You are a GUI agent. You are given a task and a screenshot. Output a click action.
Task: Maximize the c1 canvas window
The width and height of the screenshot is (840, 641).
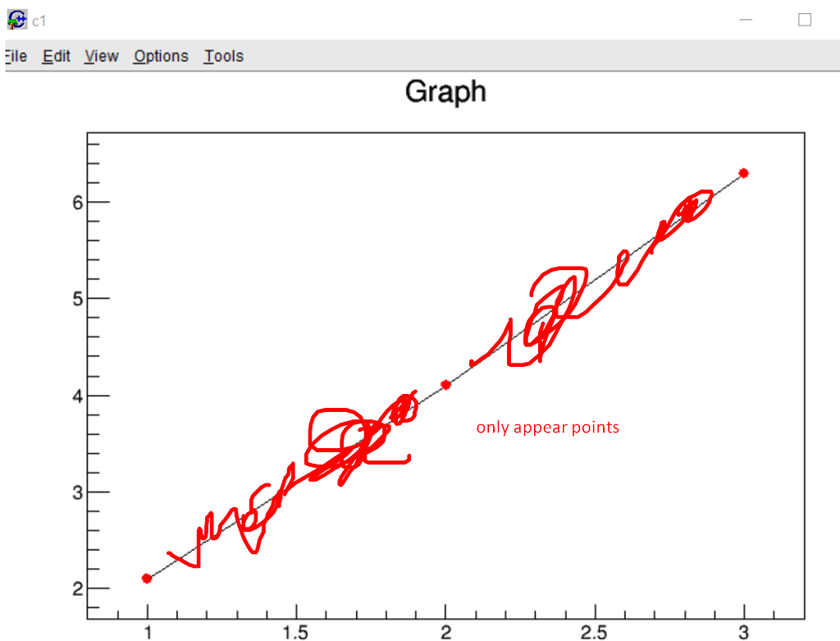[804, 18]
